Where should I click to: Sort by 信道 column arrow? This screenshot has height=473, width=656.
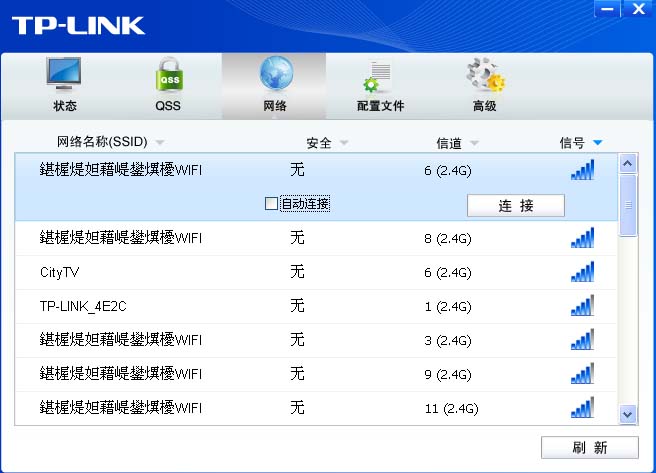pyautogui.click(x=474, y=143)
